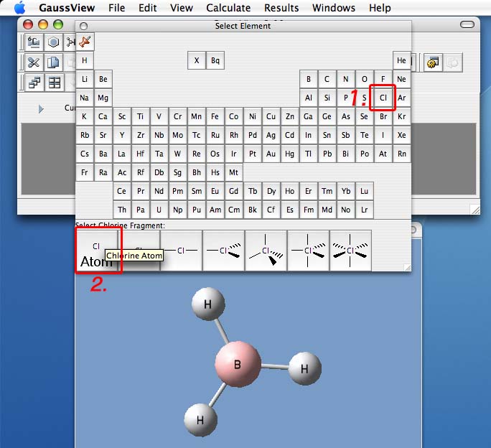The height and width of the screenshot is (448, 491).
Task: Click the benzene ring fragment icon
Action: (x=54, y=42)
